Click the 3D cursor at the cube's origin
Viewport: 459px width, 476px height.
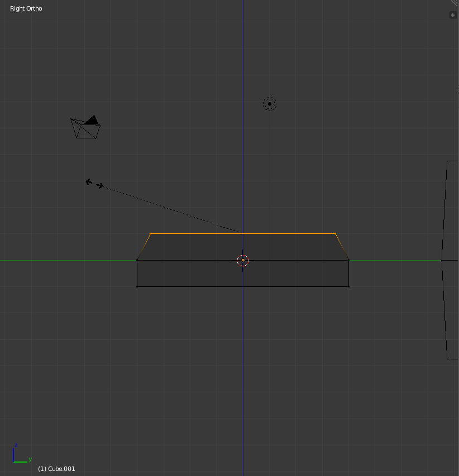tap(243, 261)
